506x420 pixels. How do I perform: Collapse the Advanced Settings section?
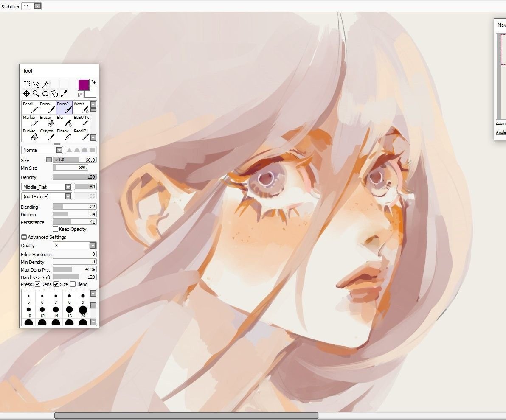point(24,237)
